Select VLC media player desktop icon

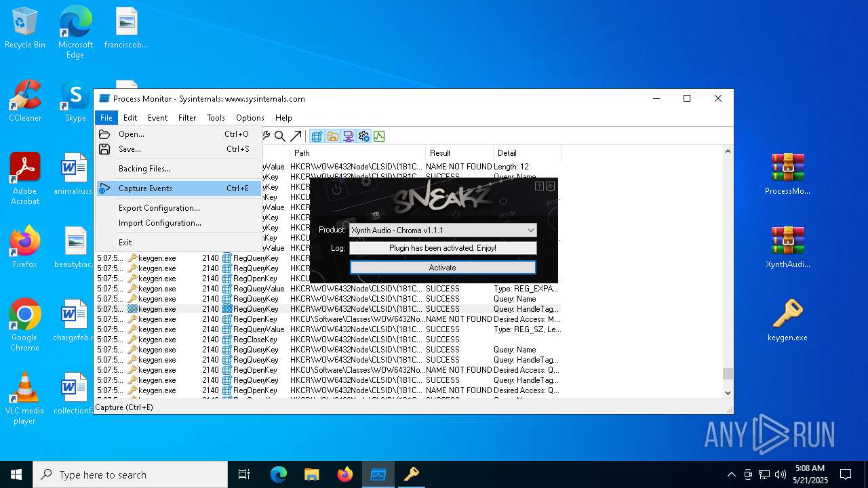(25, 399)
